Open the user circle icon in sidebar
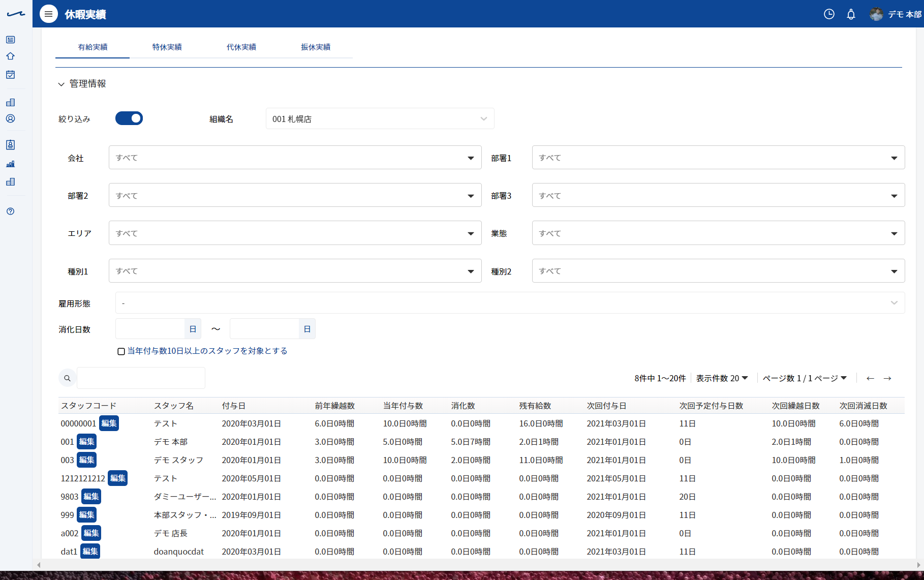Image resolution: width=924 pixels, height=580 pixels. pos(10,118)
